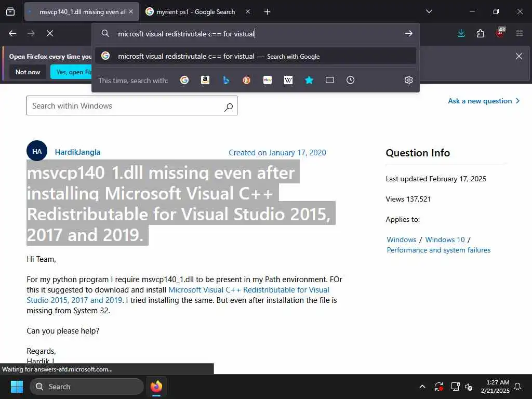Search this time with eBay

click(268, 80)
